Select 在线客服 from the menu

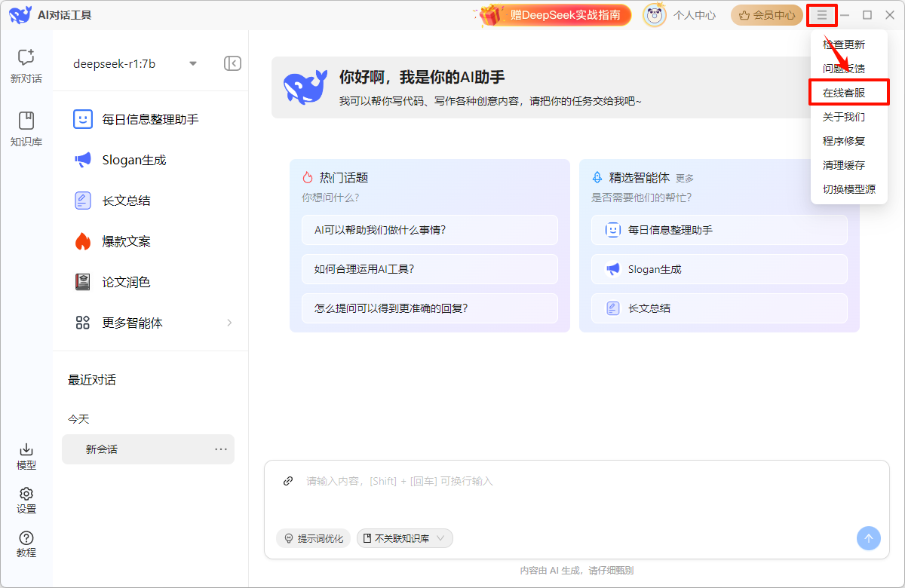[848, 93]
